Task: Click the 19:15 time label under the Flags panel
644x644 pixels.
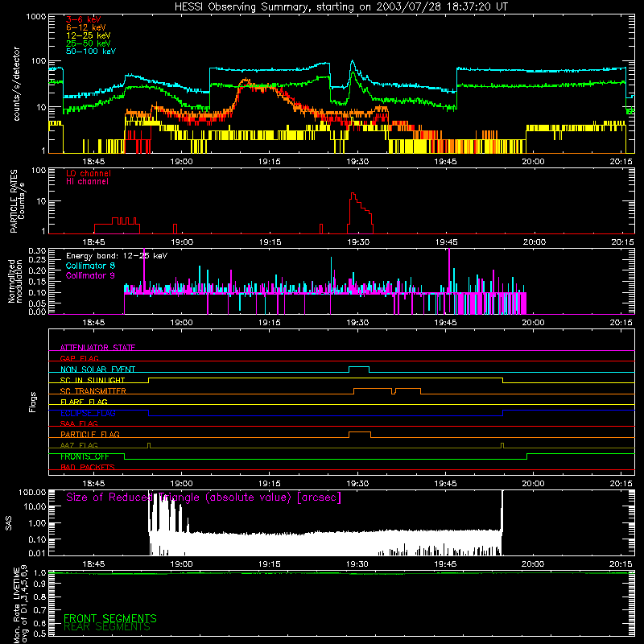Action: (x=270, y=484)
